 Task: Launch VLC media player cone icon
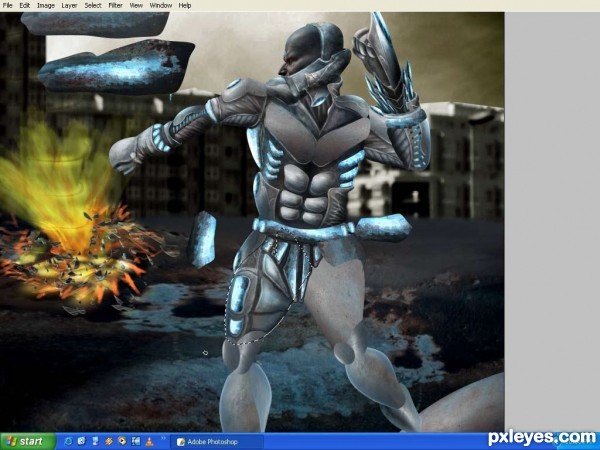(x=149, y=441)
